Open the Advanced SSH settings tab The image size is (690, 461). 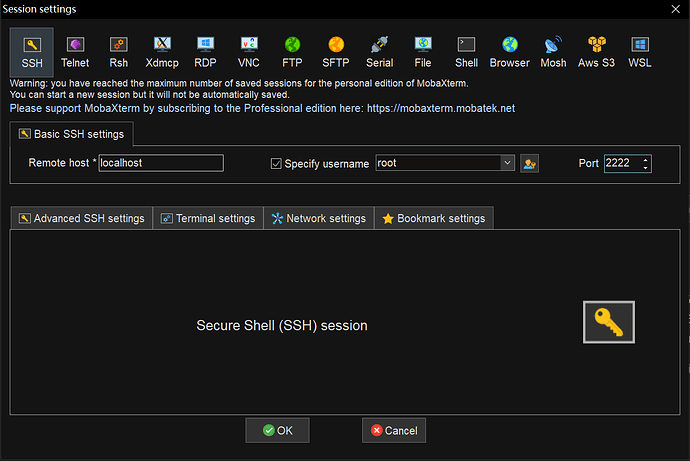click(81, 218)
